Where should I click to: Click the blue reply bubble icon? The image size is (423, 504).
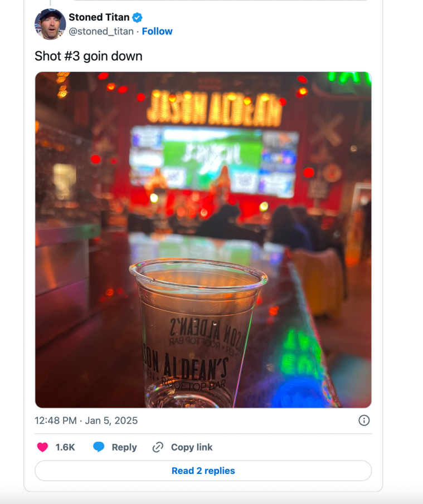pyautogui.click(x=99, y=447)
